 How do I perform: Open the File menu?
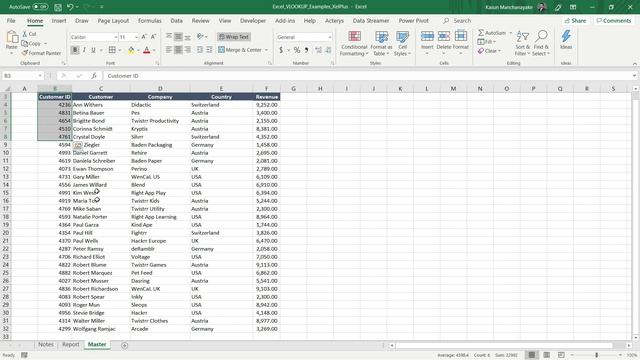pos(11,20)
